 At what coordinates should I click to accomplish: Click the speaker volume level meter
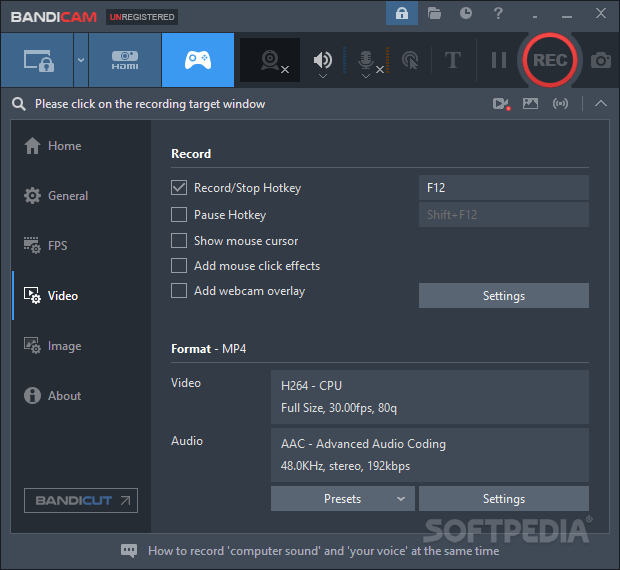pyautogui.click(x=344, y=60)
